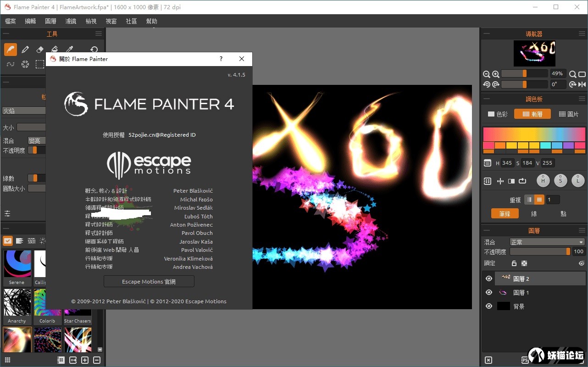Click the 點 option

[563, 213]
